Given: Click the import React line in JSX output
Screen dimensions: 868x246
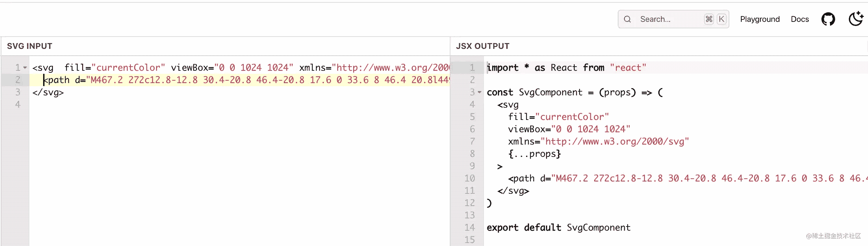Looking at the screenshot, I should 566,68.
